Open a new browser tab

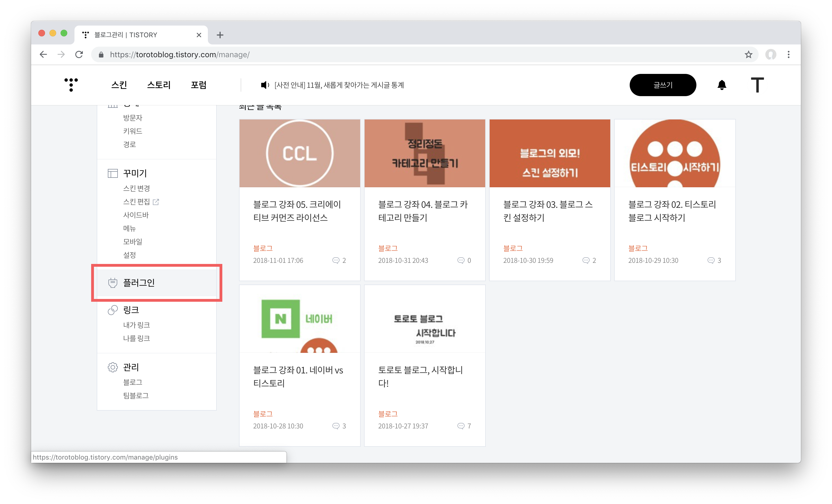coord(220,35)
